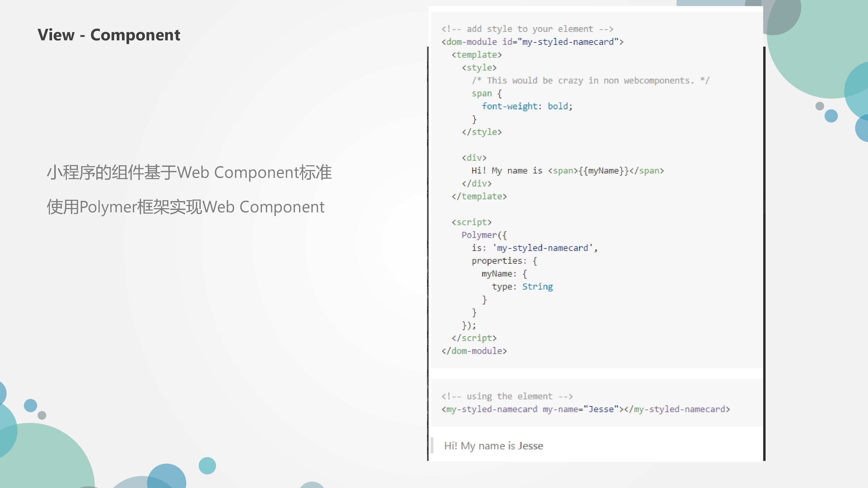Click the "type: String" line
The image size is (868, 488).
click(x=522, y=287)
